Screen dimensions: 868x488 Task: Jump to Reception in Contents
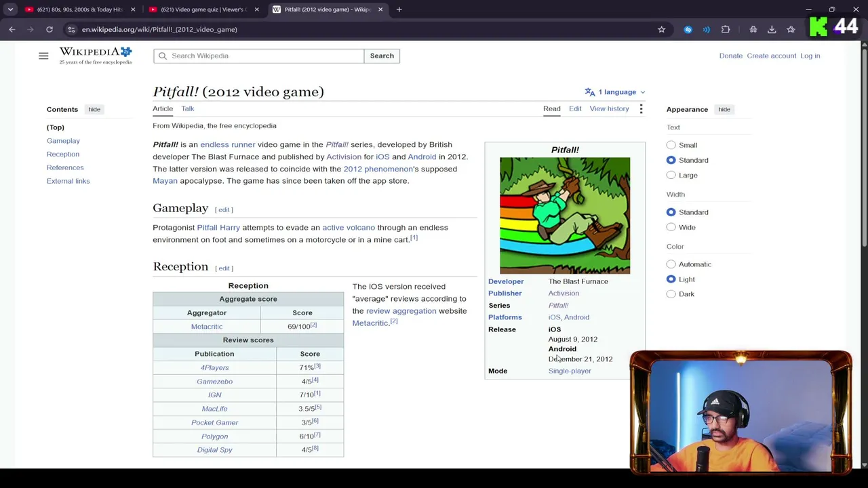(63, 155)
